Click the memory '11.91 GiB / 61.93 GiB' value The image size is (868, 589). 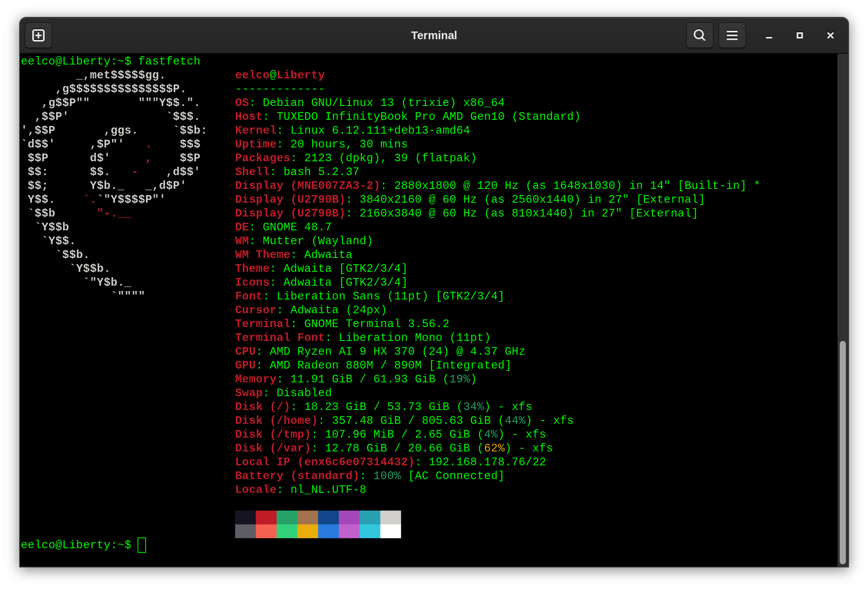[x=363, y=379]
